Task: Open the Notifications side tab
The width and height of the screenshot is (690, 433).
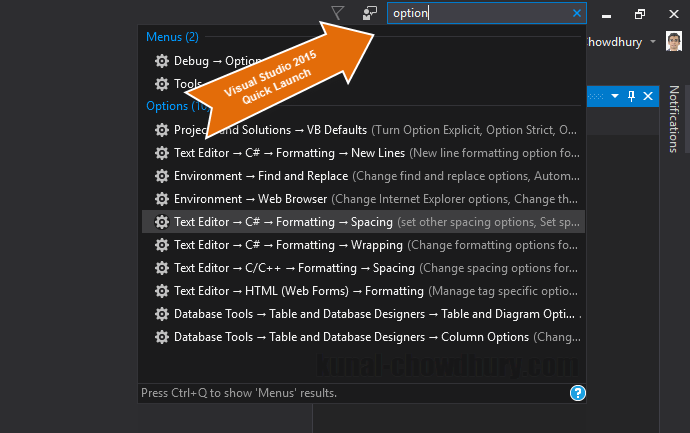Action: click(674, 119)
